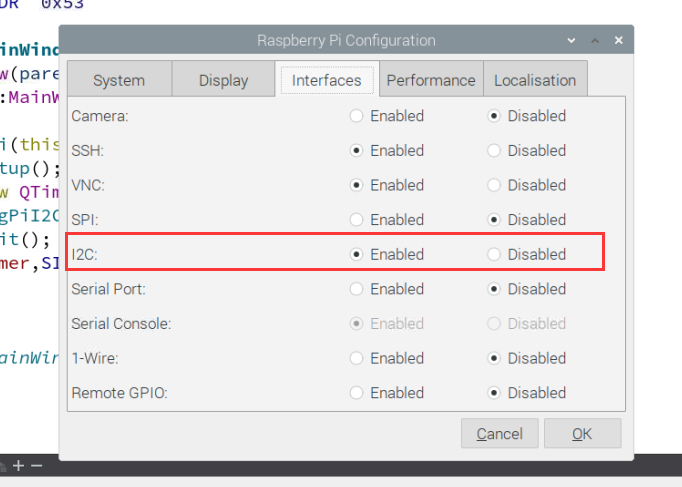
Task: Open the Localisation tab
Action: coord(535,80)
